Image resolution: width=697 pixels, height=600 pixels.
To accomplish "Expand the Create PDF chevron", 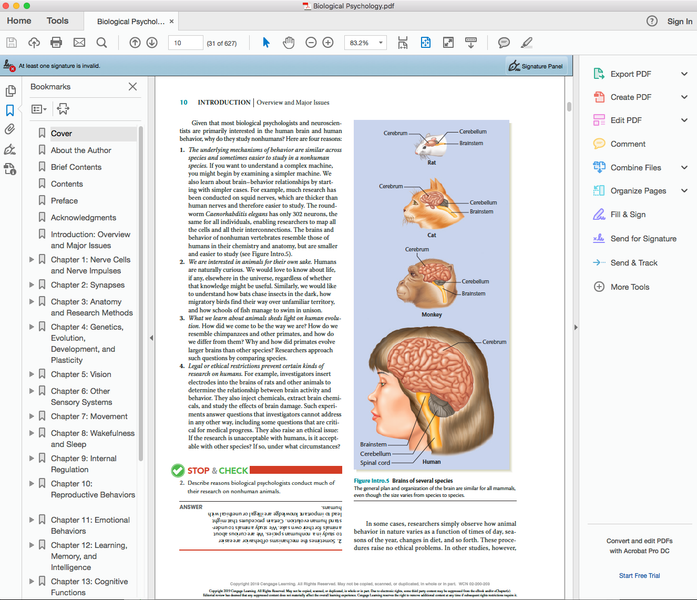I will point(684,97).
